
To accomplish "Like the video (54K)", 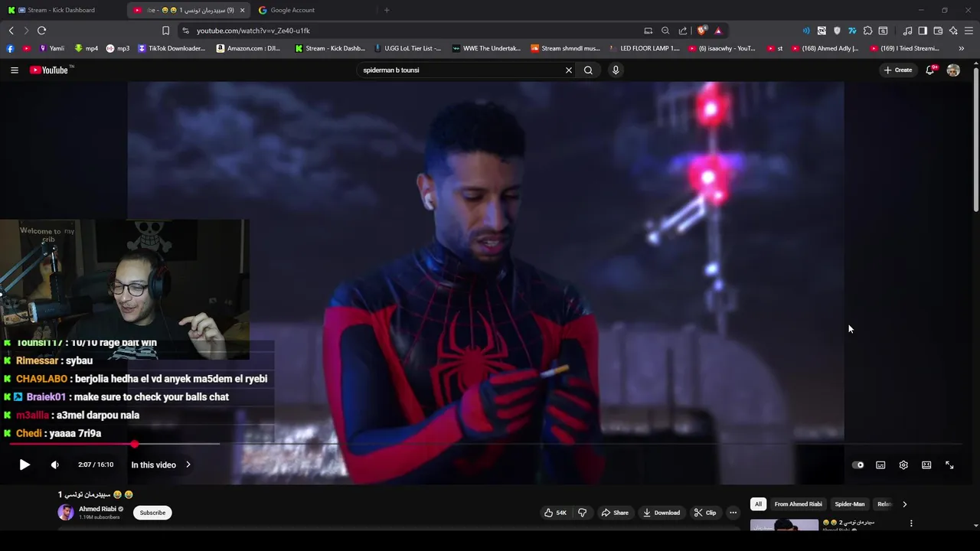I will tap(556, 513).
